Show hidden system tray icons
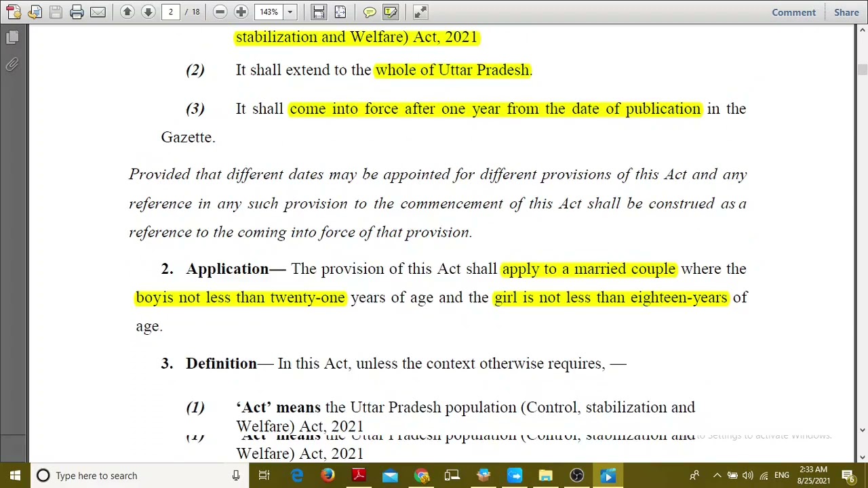This screenshot has height=488, width=868. (x=717, y=475)
